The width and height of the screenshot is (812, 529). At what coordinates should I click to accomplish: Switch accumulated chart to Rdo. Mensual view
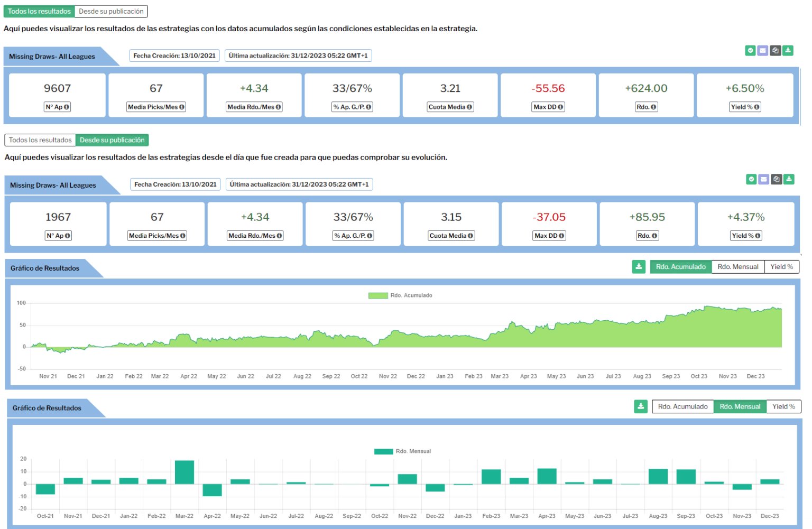pyautogui.click(x=737, y=267)
